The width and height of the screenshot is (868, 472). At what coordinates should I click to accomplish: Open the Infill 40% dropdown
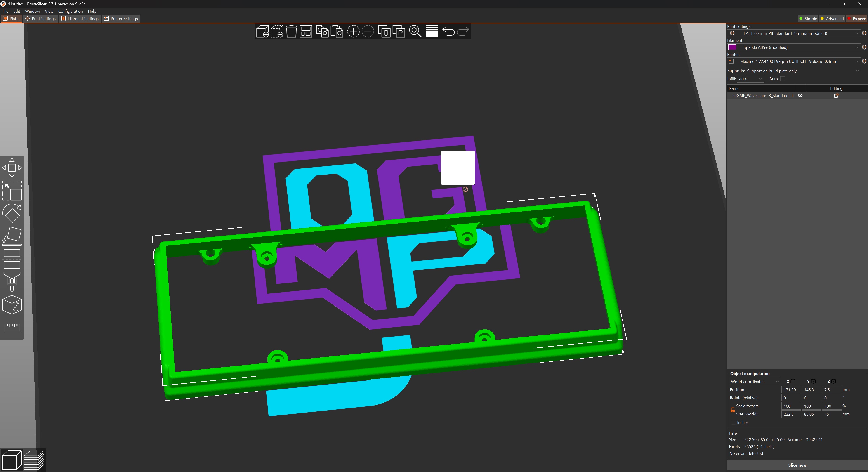[750, 79]
